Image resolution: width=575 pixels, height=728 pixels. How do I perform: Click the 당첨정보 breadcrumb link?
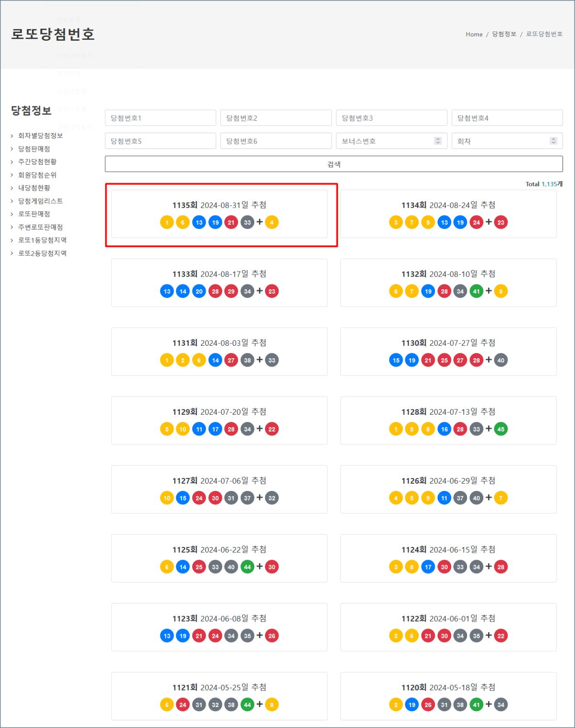click(x=504, y=34)
